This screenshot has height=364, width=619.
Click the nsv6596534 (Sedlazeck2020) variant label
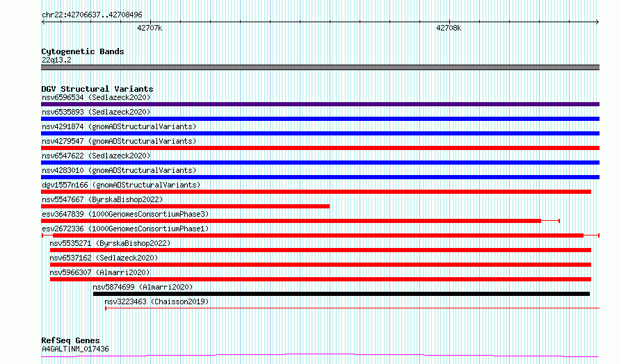pyautogui.click(x=96, y=97)
